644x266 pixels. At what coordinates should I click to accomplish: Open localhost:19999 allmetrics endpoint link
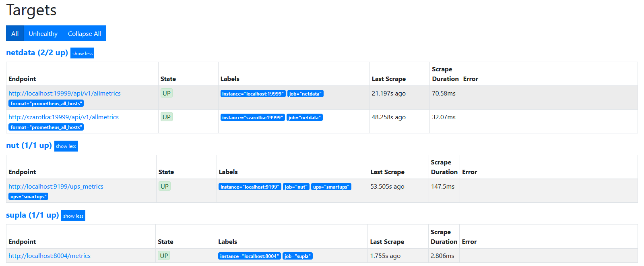coord(64,94)
